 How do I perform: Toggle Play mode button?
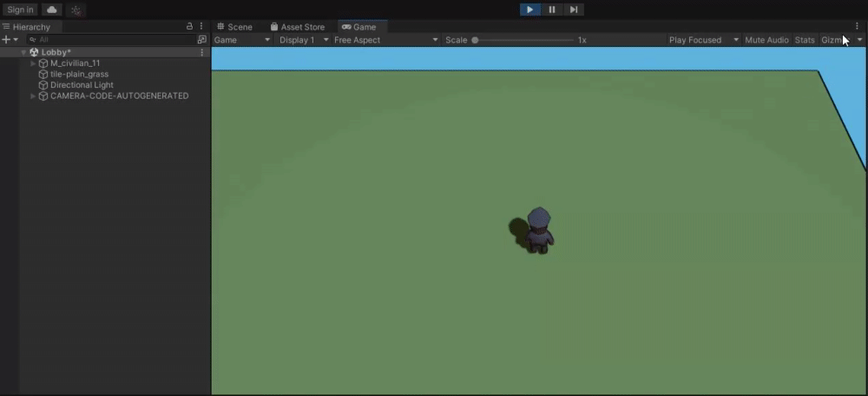point(529,10)
